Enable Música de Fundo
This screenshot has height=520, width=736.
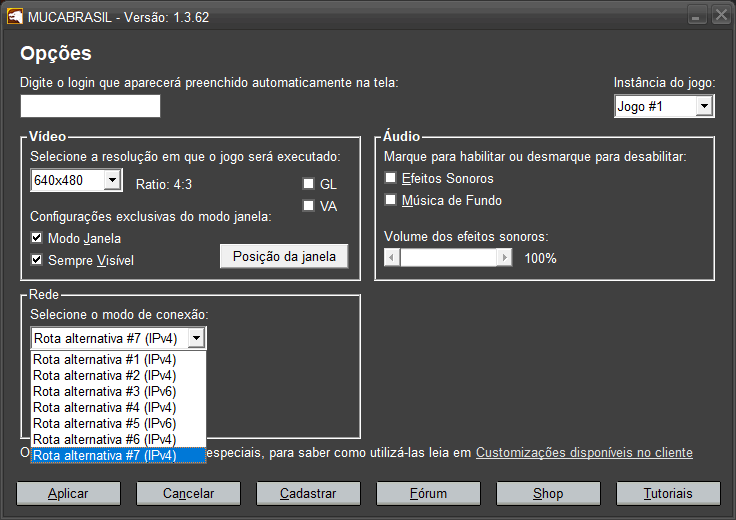[391, 200]
